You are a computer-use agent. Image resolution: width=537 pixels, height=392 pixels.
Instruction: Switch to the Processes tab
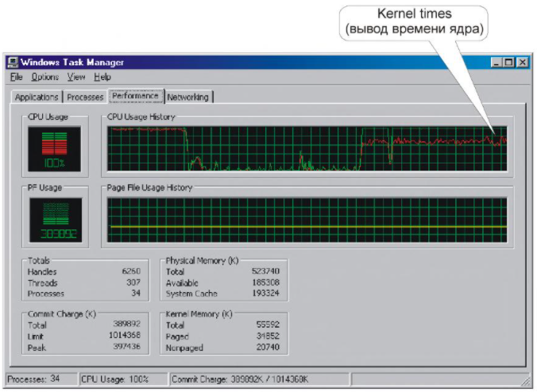[x=85, y=97]
